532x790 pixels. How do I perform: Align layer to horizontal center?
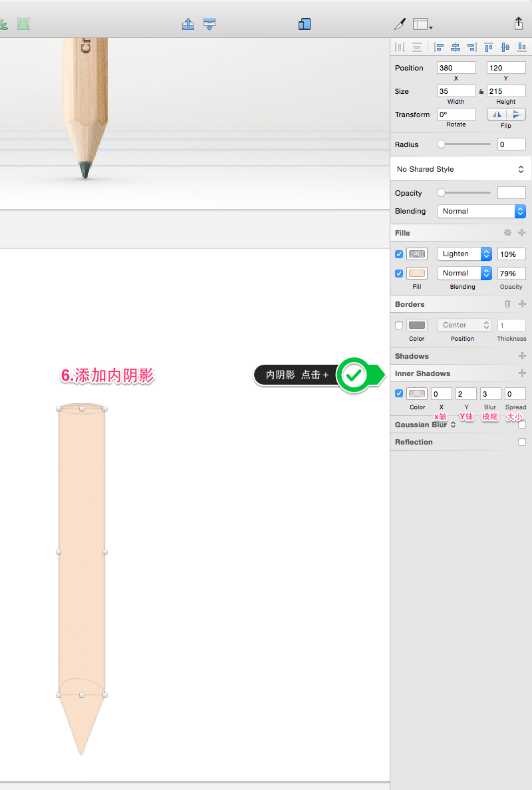pyautogui.click(x=456, y=47)
